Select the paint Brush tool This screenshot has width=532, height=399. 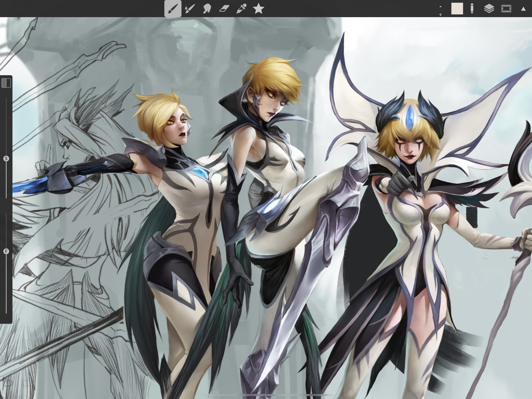point(173,9)
